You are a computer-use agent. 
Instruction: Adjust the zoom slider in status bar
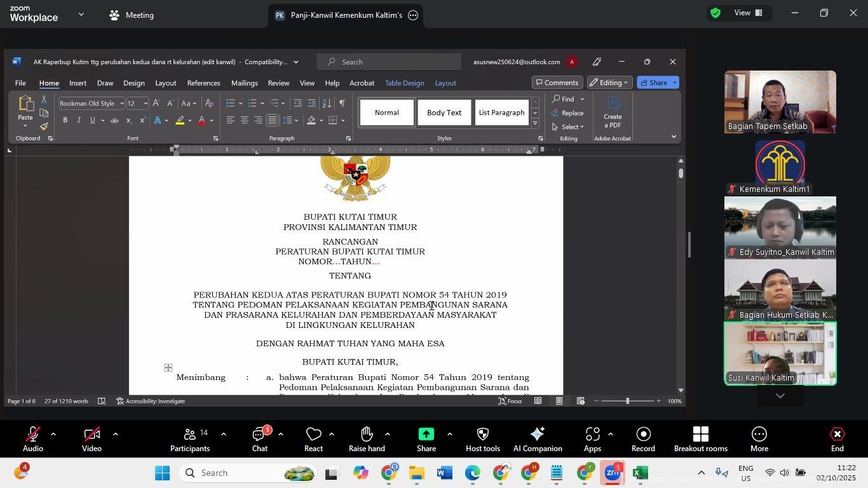[x=627, y=401]
